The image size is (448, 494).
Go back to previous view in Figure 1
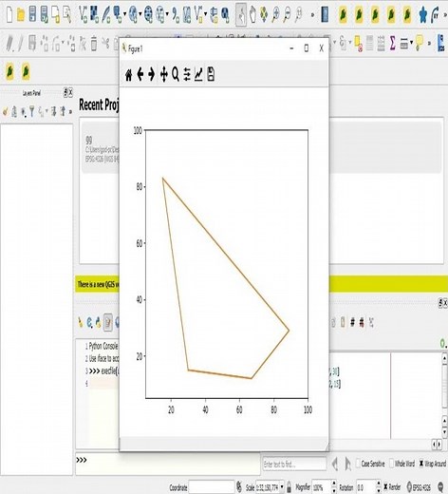coord(140,75)
